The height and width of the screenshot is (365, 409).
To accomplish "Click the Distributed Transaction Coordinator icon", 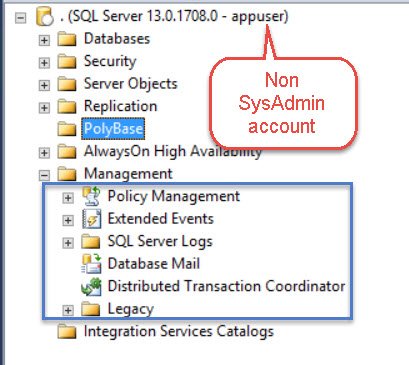I will (x=91, y=287).
